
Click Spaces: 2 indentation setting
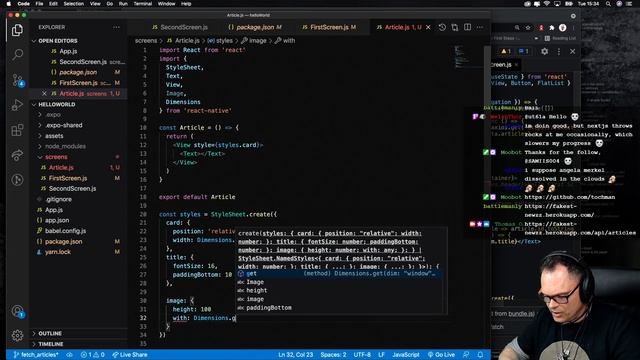[333, 355]
